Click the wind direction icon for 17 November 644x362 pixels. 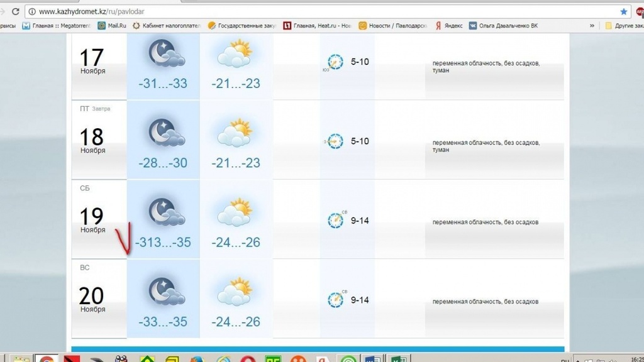(x=336, y=62)
